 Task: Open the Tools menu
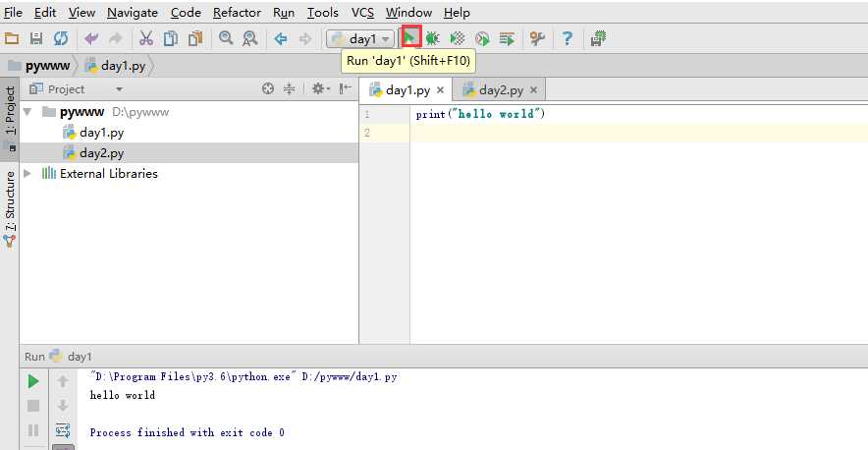tap(322, 12)
